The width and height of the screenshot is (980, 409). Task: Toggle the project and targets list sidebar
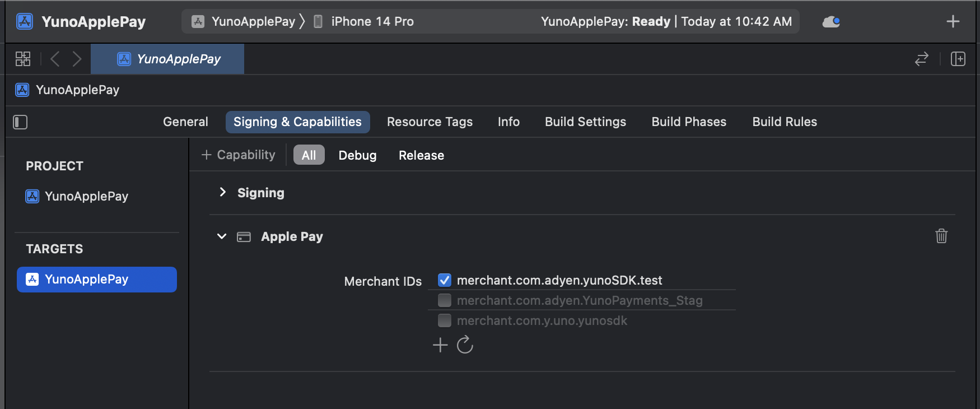[x=20, y=122]
